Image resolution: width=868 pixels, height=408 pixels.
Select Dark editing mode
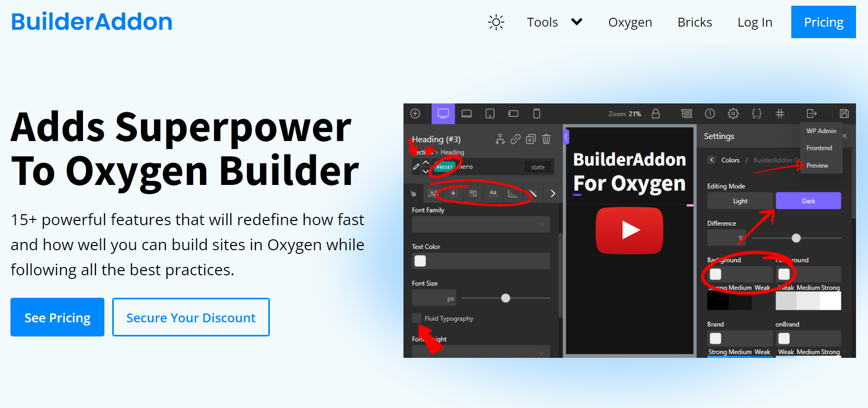[808, 201]
